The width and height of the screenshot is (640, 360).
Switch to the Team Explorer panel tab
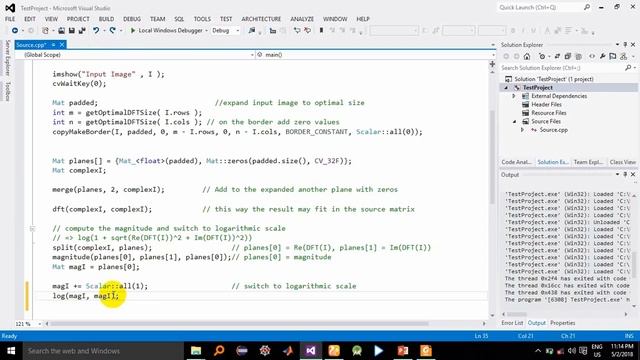(x=588, y=162)
